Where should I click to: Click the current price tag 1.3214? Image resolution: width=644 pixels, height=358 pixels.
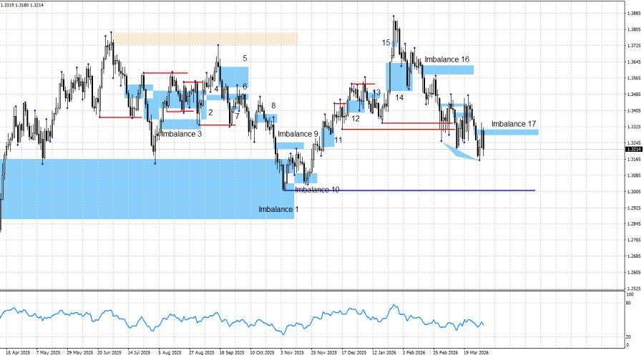pos(633,149)
